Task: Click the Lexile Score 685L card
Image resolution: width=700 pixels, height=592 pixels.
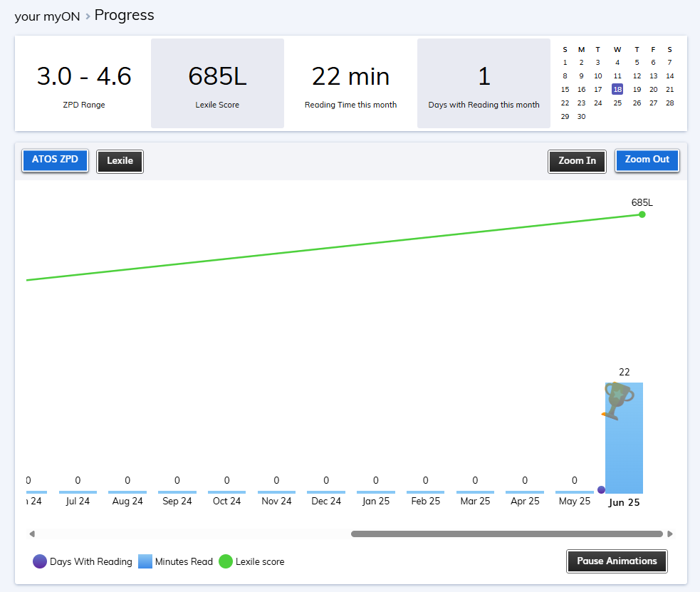Action: point(217,83)
